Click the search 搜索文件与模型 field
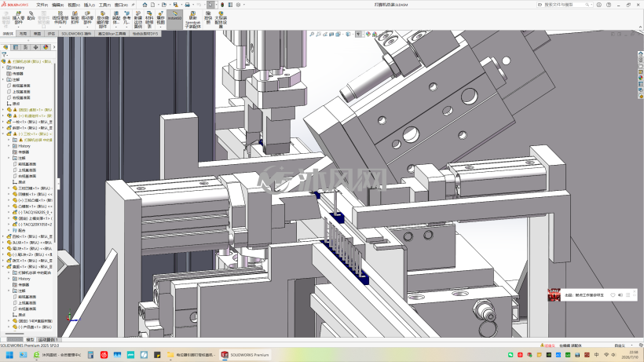The width and height of the screenshot is (644, 362). (x=565, y=5)
